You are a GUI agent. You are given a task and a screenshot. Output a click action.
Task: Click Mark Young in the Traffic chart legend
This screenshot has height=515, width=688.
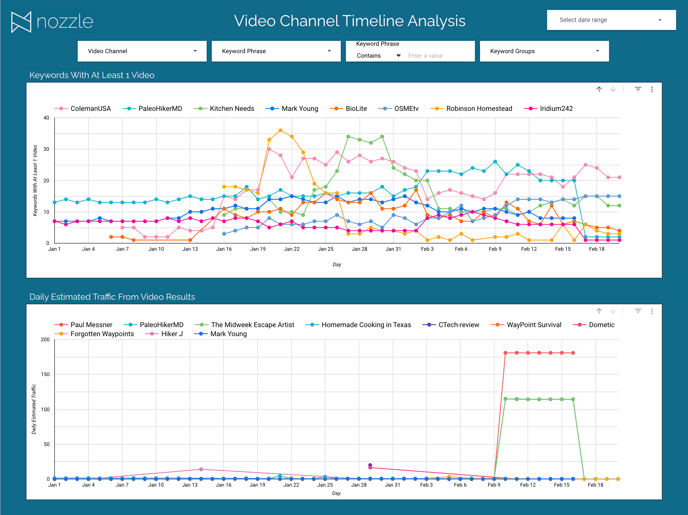point(221,334)
